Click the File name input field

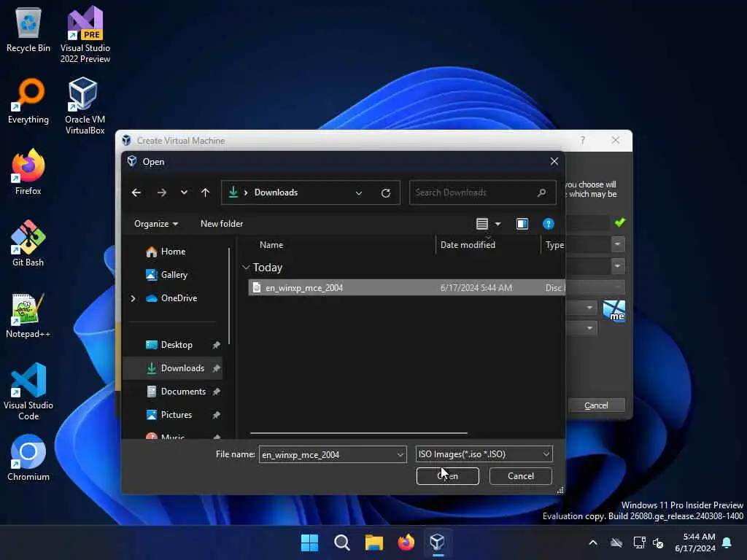tap(328, 454)
